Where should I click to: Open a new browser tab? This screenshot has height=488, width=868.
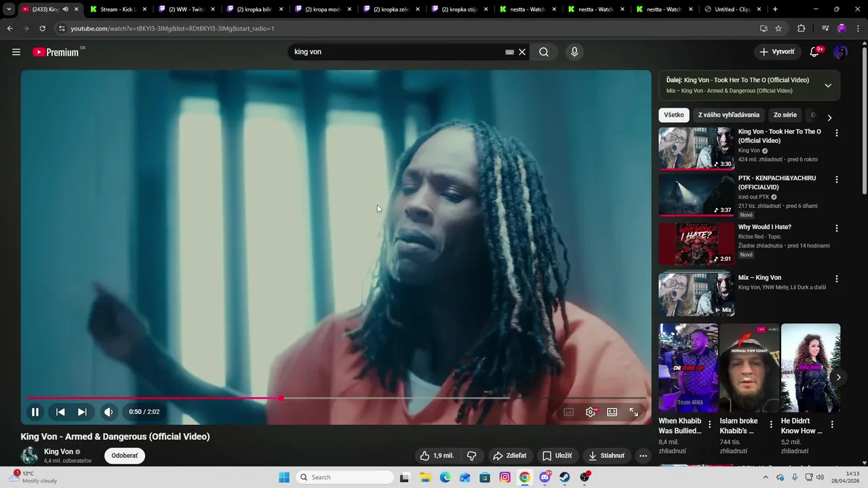(x=775, y=9)
